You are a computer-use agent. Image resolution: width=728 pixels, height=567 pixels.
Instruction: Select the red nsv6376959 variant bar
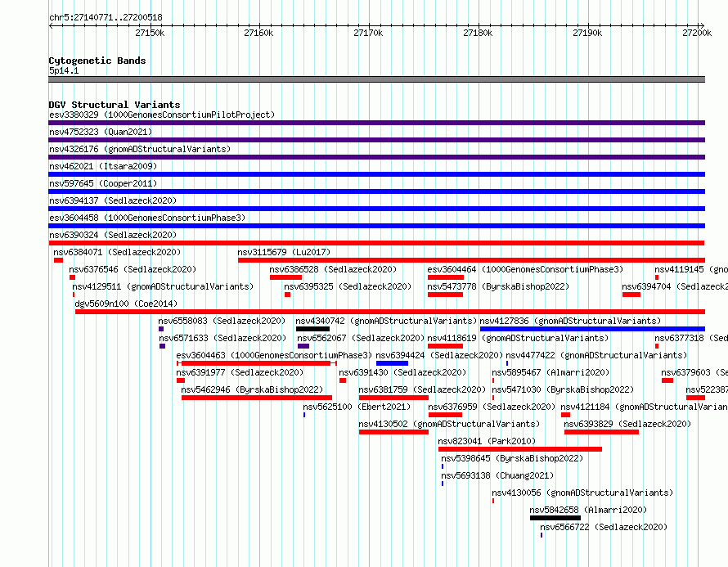(445, 415)
